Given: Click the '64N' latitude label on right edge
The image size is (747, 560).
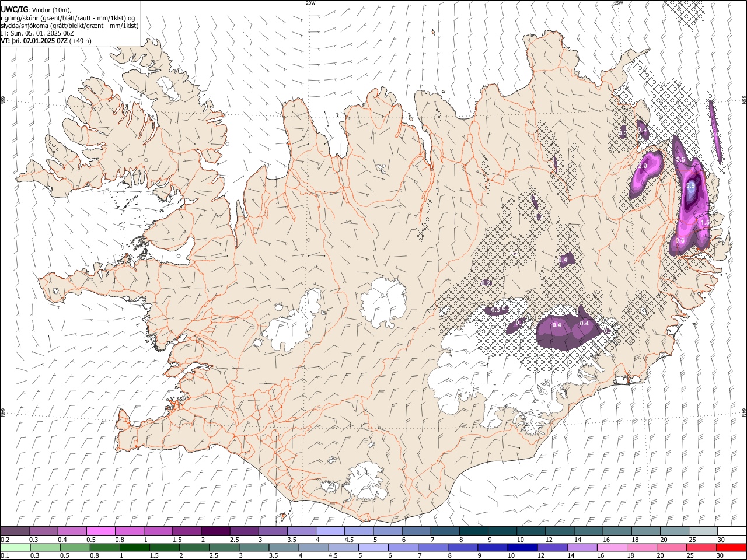Looking at the screenshot, I should pyautogui.click(x=744, y=411).
